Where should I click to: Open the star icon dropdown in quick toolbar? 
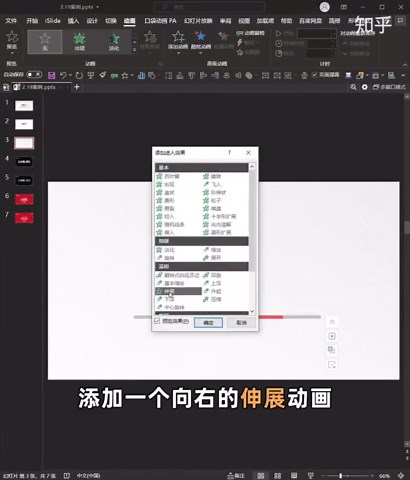pos(132,76)
